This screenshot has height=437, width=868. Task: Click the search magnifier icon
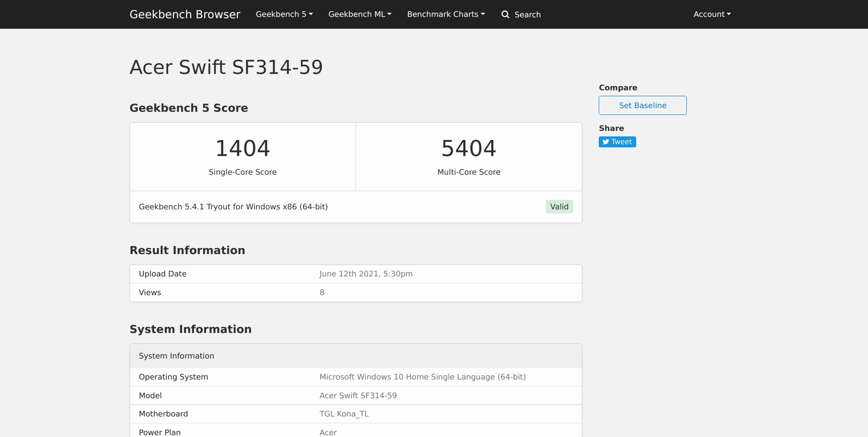pos(505,14)
